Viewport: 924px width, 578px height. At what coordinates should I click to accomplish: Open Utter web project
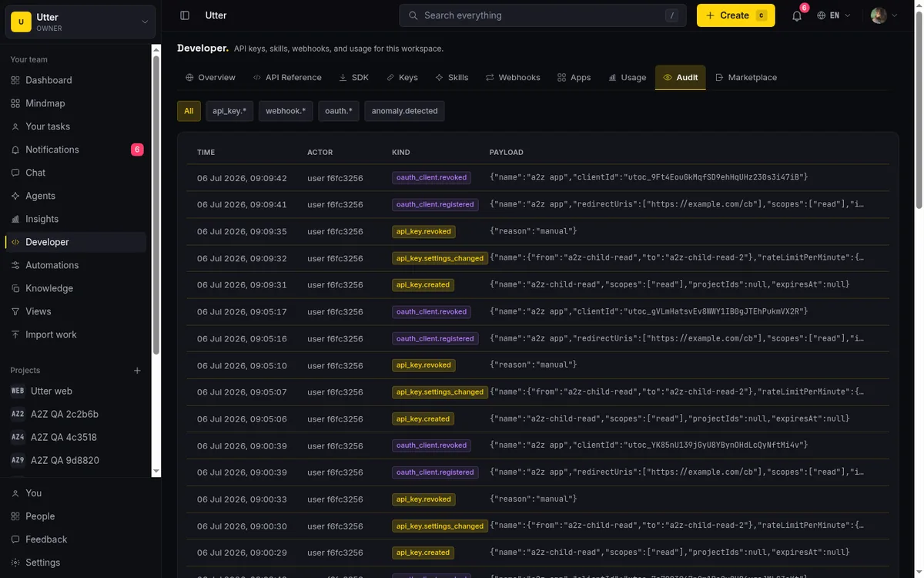click(x=77, y=391)
